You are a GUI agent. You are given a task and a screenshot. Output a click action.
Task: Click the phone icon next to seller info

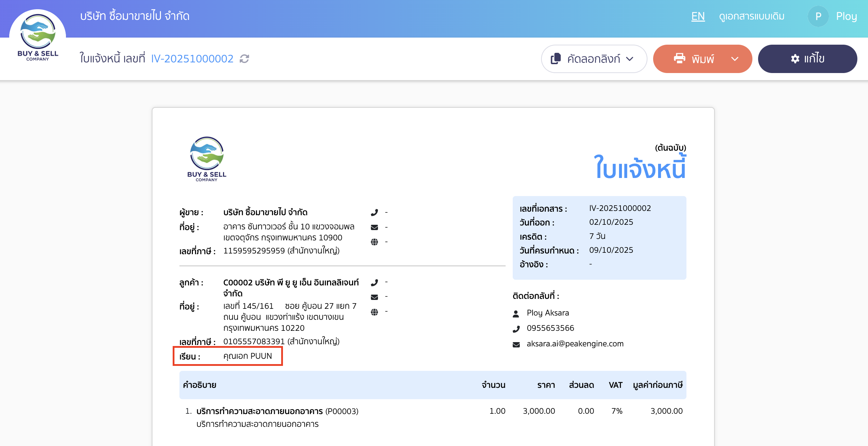pos(374,212)
